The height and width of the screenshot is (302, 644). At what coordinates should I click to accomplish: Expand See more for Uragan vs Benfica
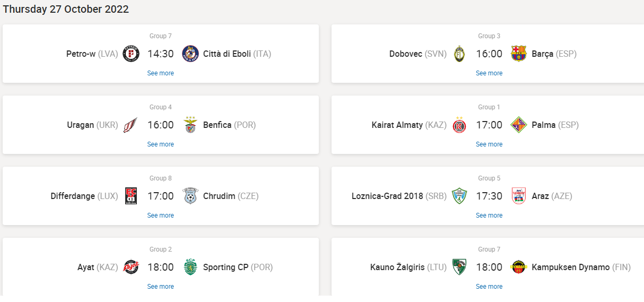(x=160, y=144)
